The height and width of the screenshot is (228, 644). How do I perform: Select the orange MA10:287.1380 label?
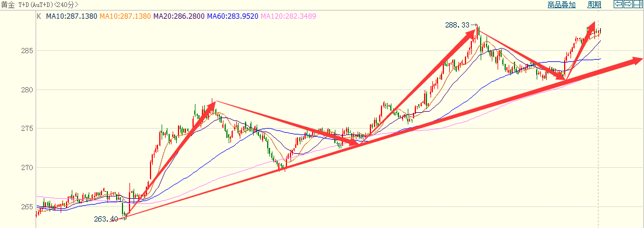(x=125, y=16)
